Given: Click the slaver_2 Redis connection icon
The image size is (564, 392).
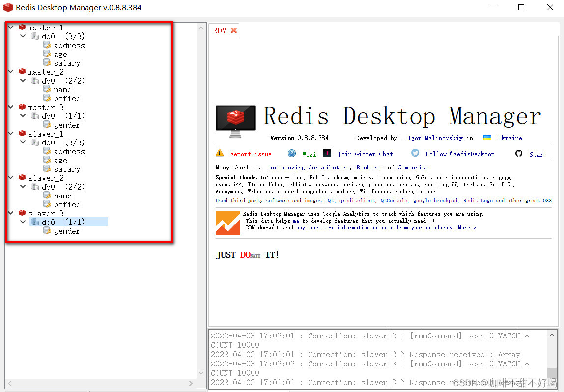Looking at the screenshot, I should [x=22, y=178].
